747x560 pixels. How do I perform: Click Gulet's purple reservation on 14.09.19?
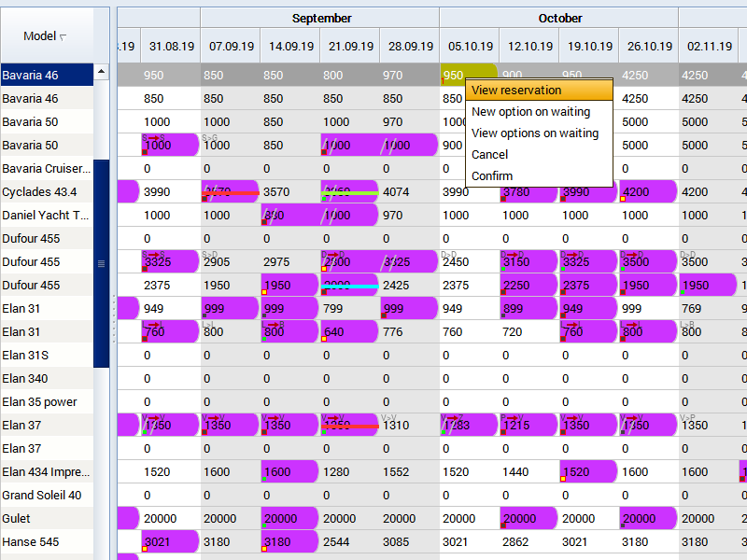[x=288, y=519]
